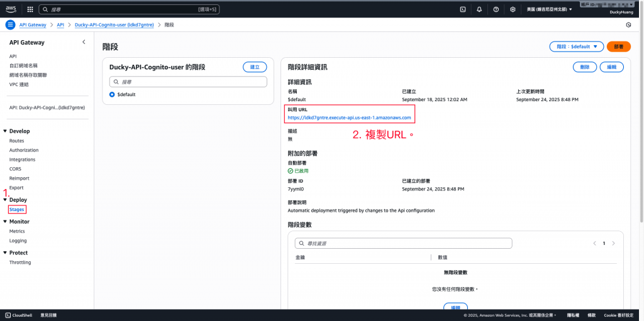The width and height of the screenshot is (644, 321).
Task: Open the region selector dropdown
Action: pyautogui.click(x=549, y=9)
